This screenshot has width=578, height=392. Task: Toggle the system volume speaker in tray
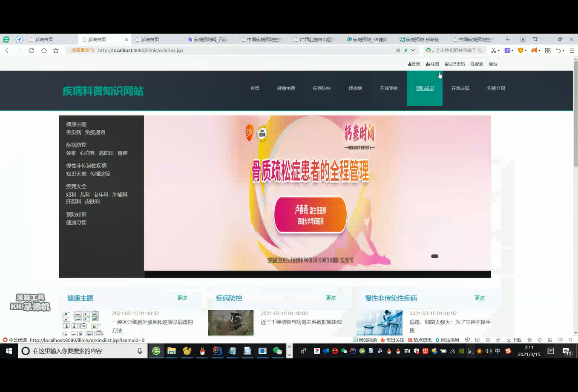click(489, 351)
